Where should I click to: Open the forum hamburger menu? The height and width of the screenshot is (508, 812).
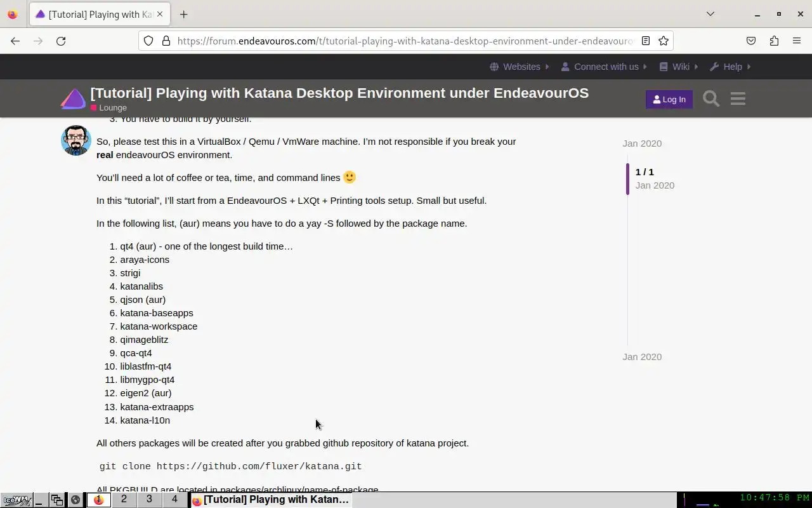[738, 98]
